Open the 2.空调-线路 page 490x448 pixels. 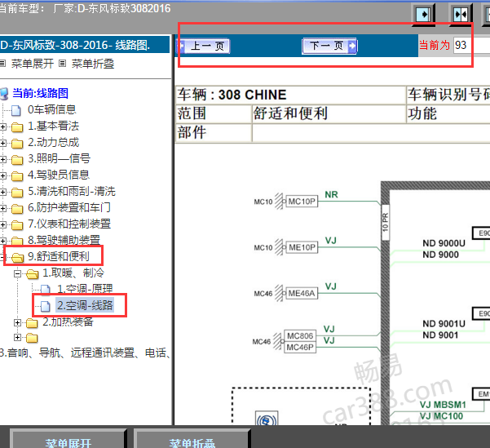[x=85, y=305]
